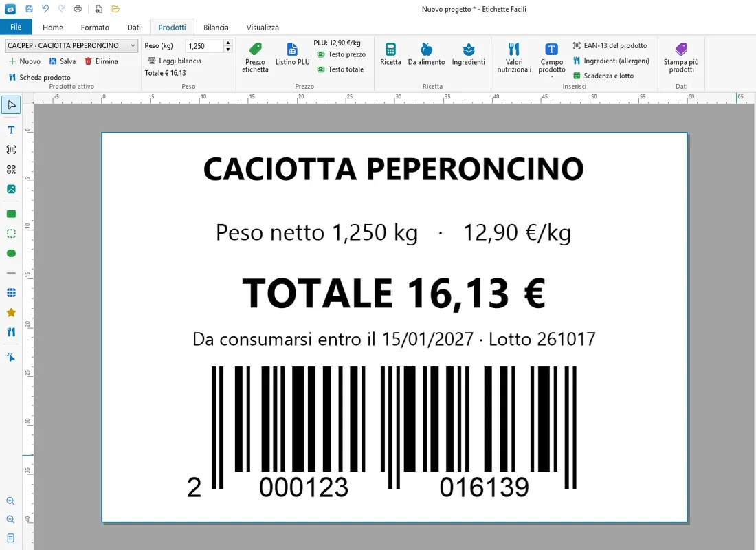This screenshot has width=756, height=550.
Task: Select the QR code tool
Action: coord(11,169)
